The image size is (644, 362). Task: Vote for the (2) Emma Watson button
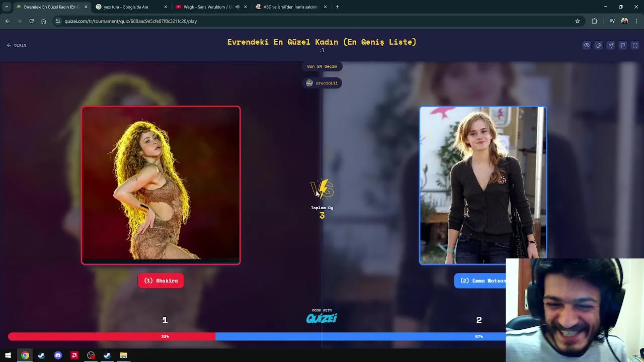click(480, 281)
